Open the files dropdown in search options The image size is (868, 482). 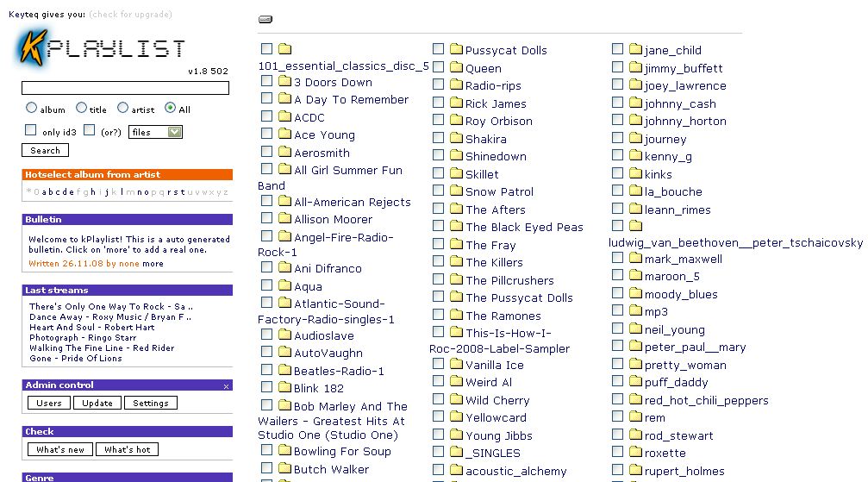point(155,132)
